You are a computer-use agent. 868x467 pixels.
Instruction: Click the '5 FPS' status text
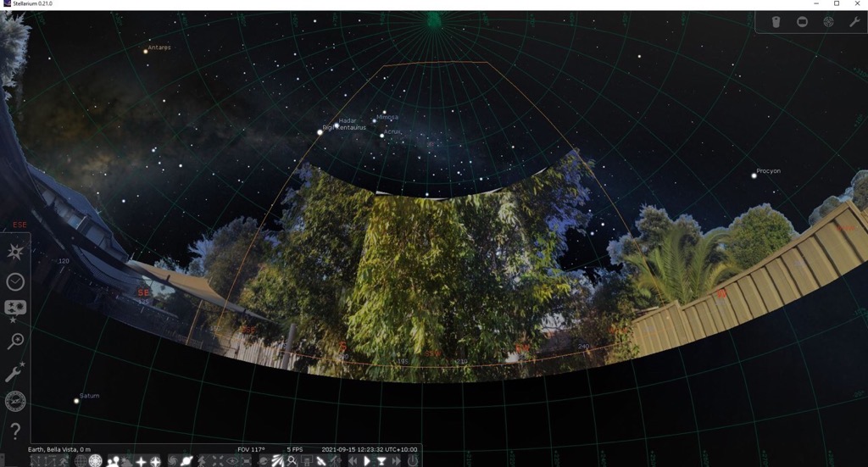tap(294, 449)
